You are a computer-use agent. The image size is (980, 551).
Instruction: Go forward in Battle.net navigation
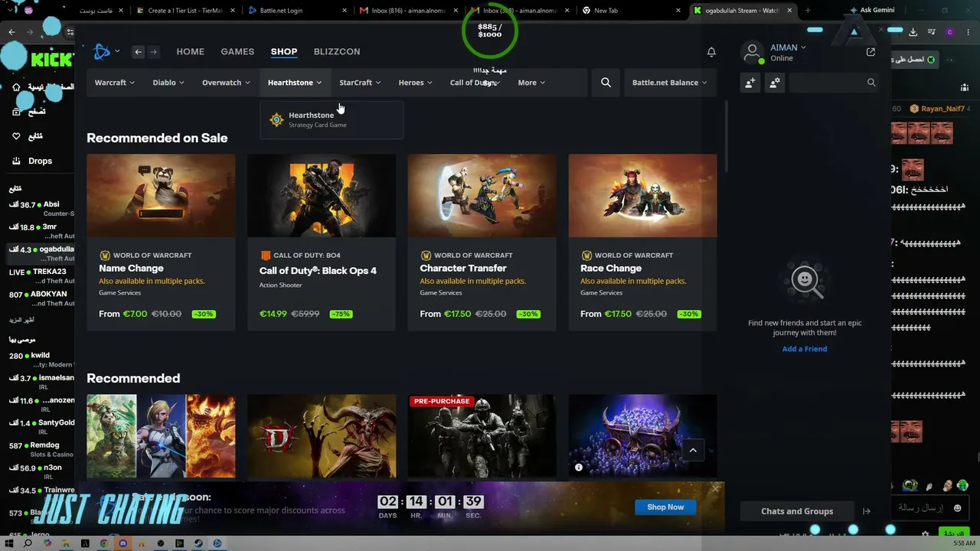[x=153, y=52]
